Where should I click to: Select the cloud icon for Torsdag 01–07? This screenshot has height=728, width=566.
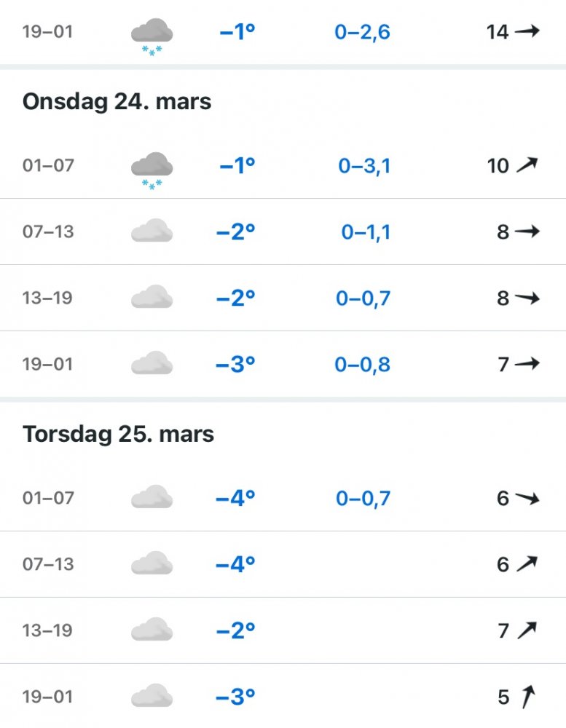click(x=152, y=499)
